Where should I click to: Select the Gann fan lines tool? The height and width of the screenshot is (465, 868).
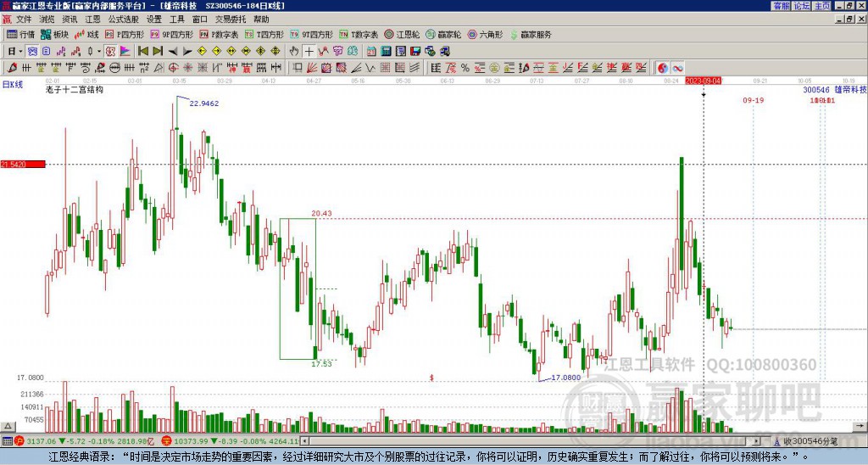tap(312, 68)
